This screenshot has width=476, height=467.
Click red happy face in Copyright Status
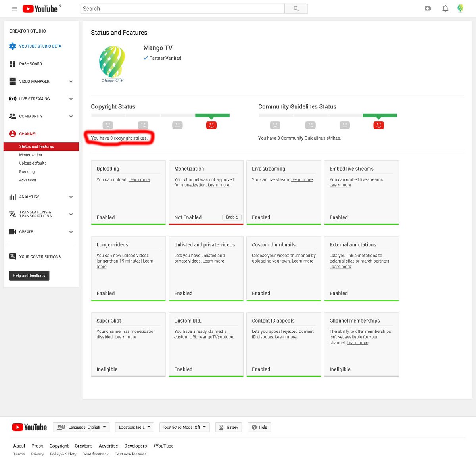[x=211, y=125]
